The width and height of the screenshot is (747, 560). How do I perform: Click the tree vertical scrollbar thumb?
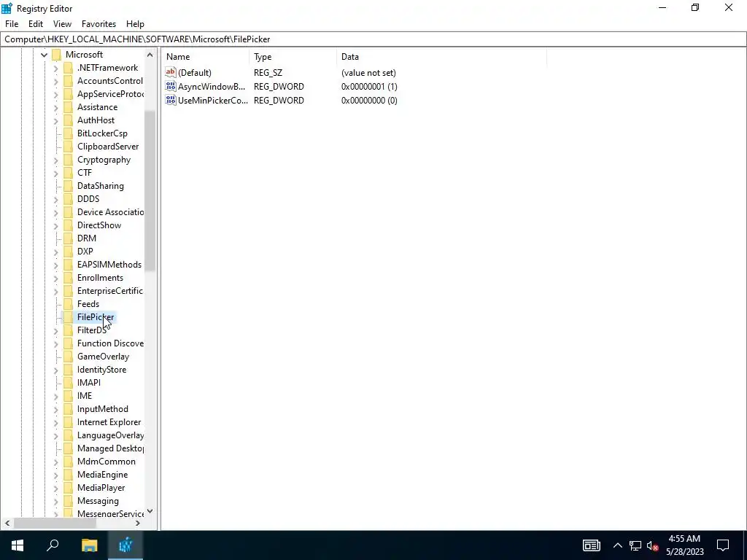(x=150, y=190)
